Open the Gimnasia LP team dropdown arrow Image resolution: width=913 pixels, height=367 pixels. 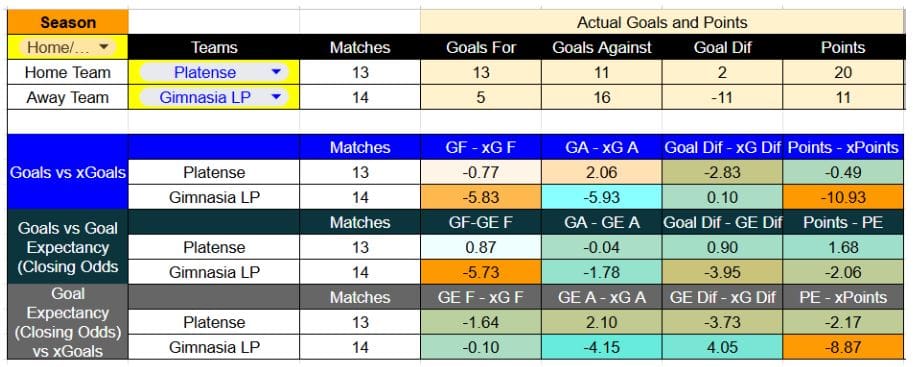pyautogui.click(x=276, y=97)
